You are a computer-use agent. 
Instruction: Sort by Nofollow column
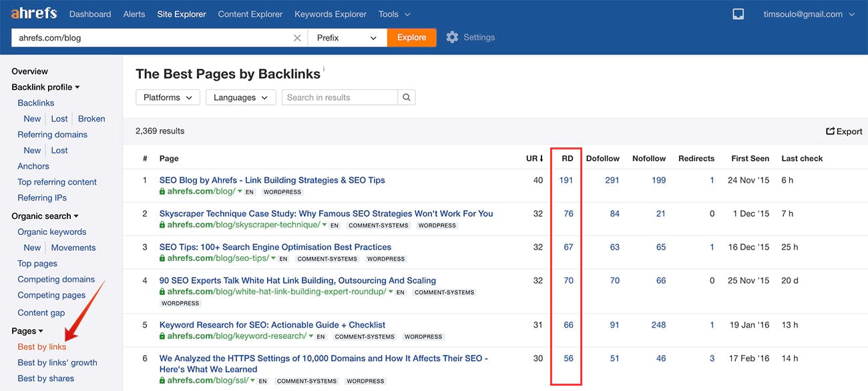pos(649,158)
